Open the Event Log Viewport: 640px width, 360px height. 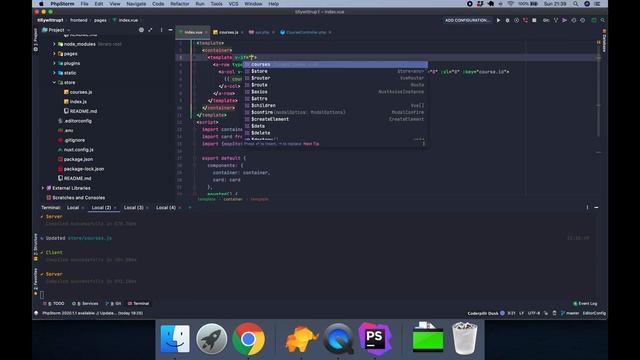(585, 303)
